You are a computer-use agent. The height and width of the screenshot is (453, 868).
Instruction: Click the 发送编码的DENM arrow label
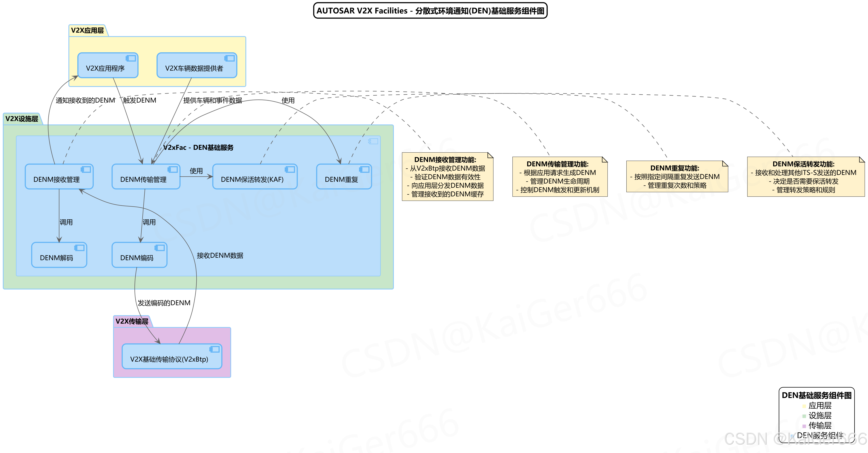click(164, 303)
